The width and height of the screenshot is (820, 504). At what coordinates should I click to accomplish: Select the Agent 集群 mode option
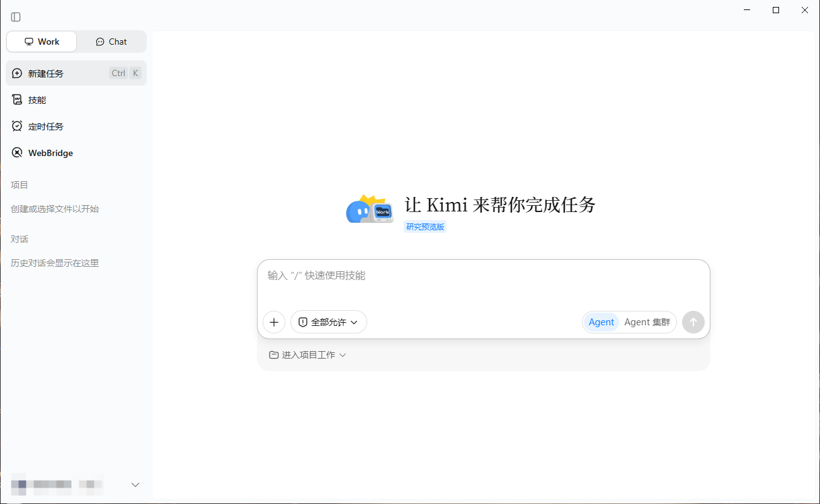647,322
